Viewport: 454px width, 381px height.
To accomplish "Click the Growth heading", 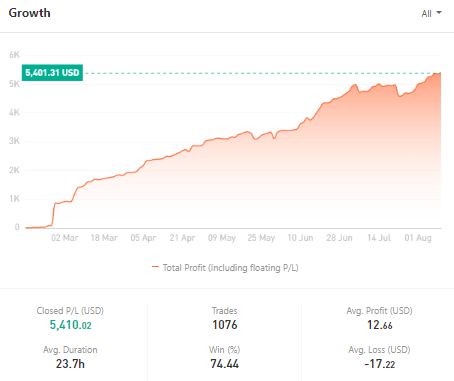I will click(x=30, y=13).
